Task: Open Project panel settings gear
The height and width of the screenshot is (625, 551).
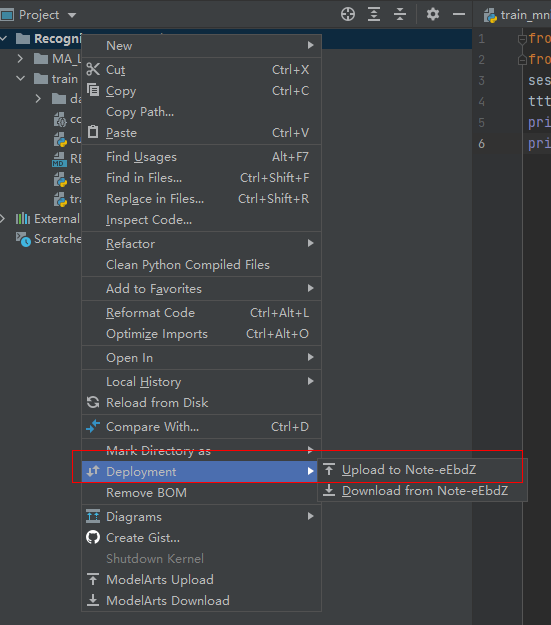Action: (x=433, y=14)
